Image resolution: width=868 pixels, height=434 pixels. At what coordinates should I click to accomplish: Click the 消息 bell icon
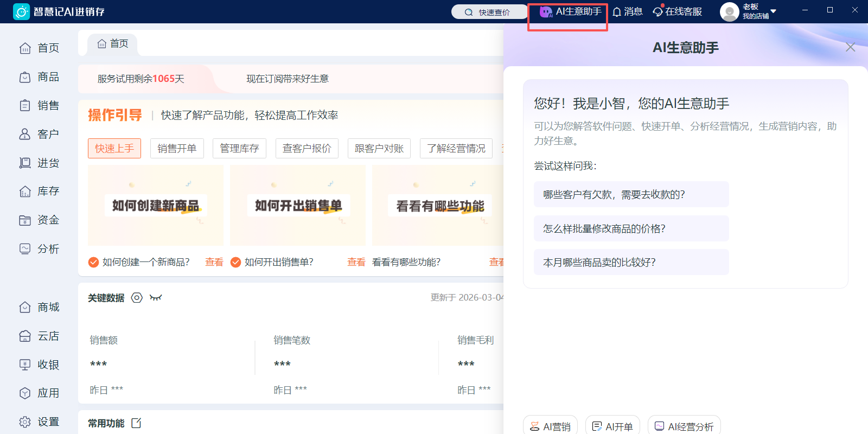pos(617,12)
